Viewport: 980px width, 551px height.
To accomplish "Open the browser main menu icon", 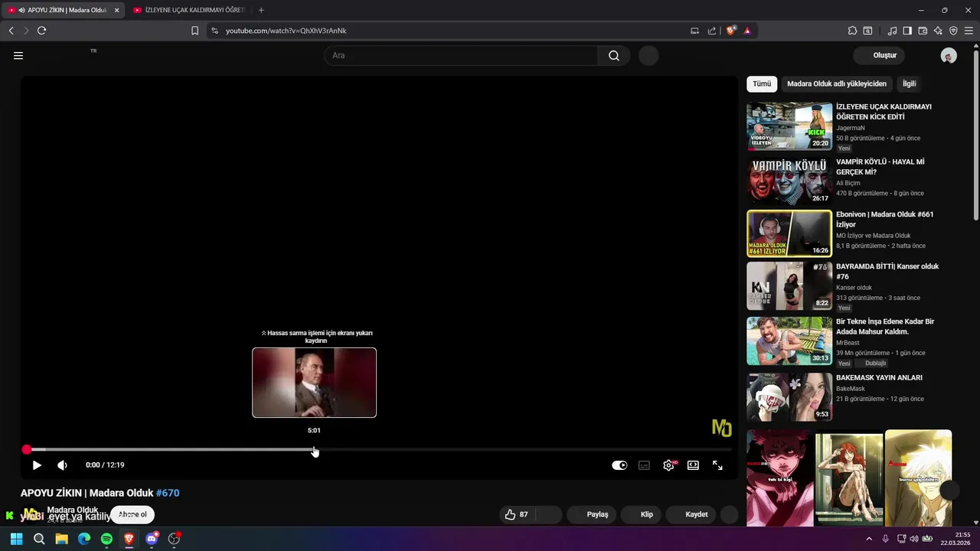I will tap(969, 31).
